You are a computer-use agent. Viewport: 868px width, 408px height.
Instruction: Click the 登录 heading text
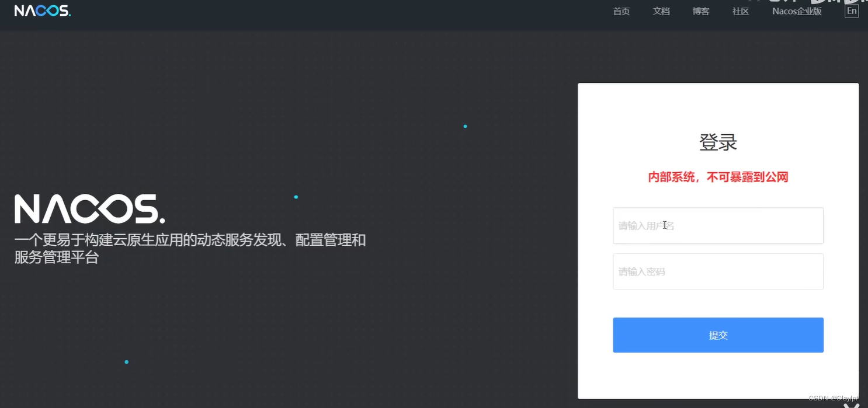tap(718, 142)
